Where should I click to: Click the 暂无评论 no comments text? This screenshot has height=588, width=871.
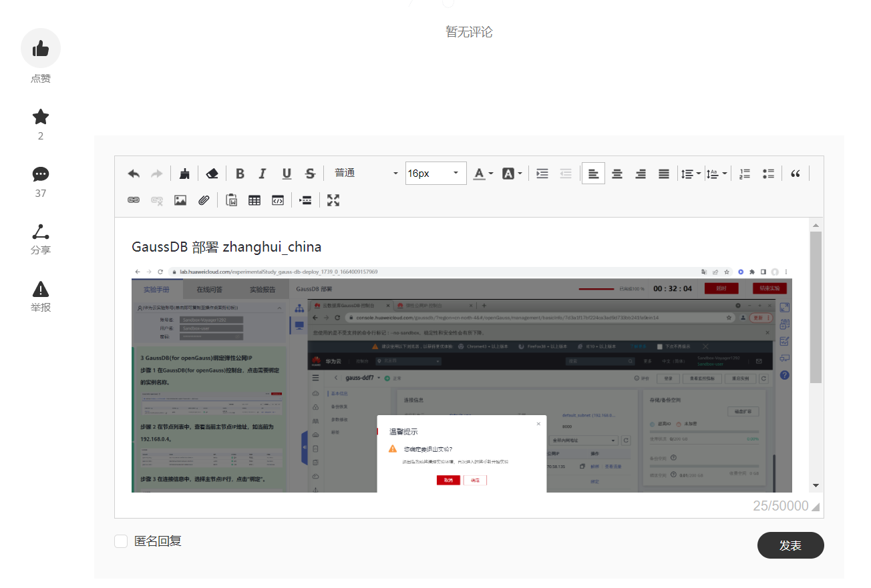(469, 31)
